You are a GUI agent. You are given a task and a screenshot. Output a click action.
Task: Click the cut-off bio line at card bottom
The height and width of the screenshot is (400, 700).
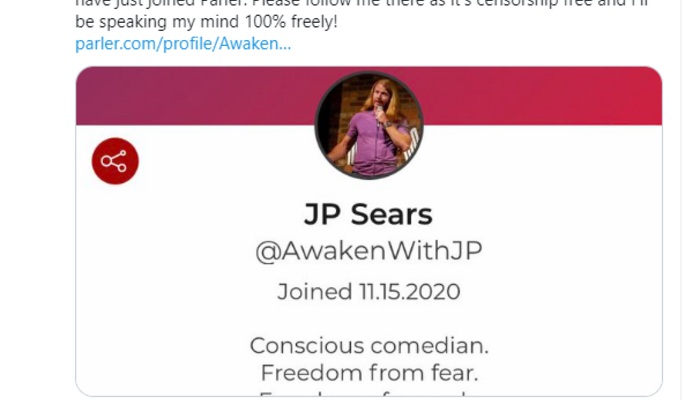(x=369, y=393)
